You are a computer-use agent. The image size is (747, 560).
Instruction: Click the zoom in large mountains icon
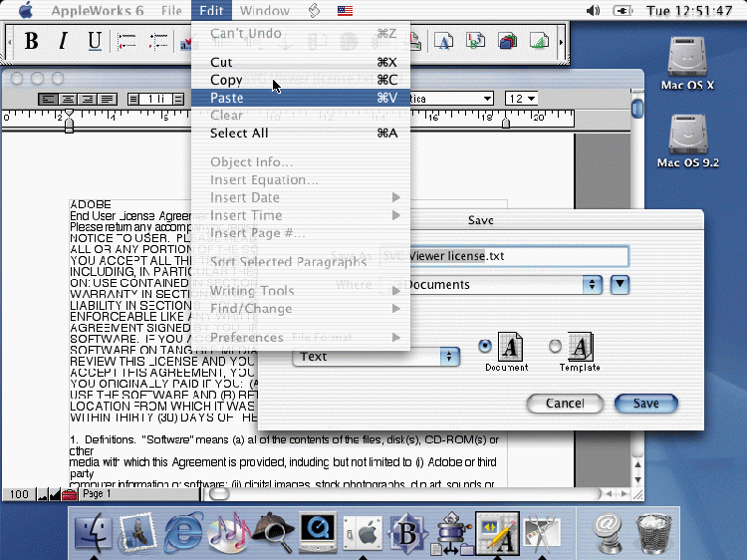[55, 494]
